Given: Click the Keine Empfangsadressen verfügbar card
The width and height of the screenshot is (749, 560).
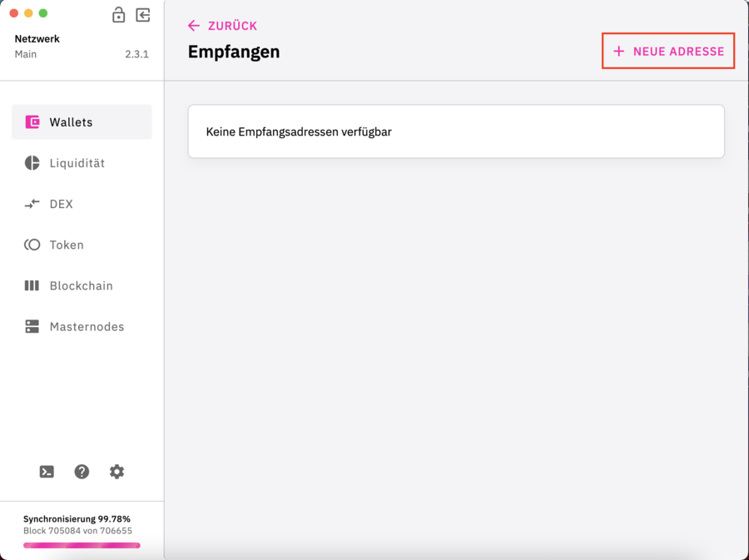Looking at the screenshot, I should point(456,131).
